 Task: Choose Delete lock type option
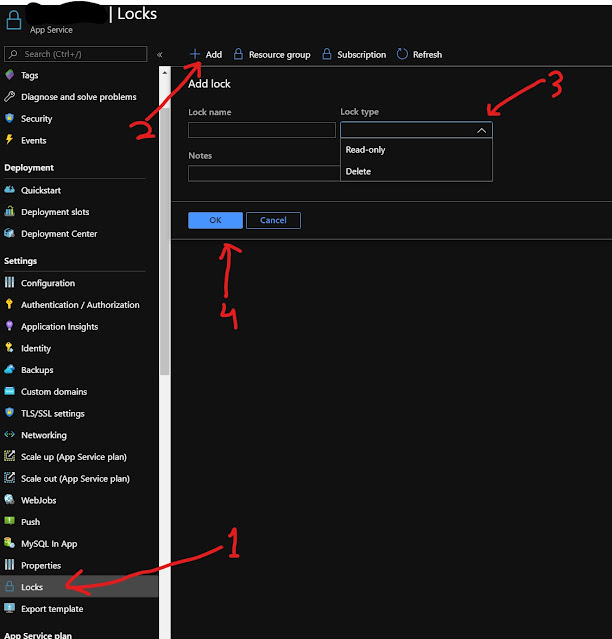(416, 171)
